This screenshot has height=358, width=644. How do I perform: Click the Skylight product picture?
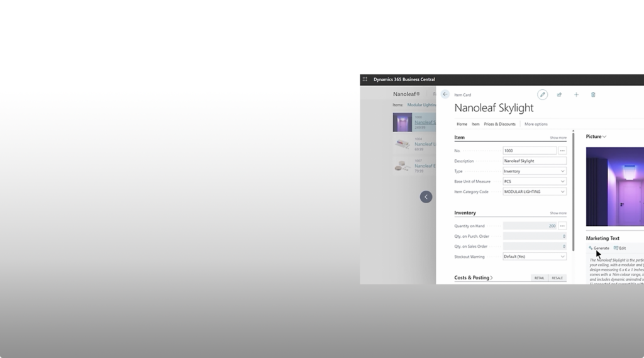[615, 187]
